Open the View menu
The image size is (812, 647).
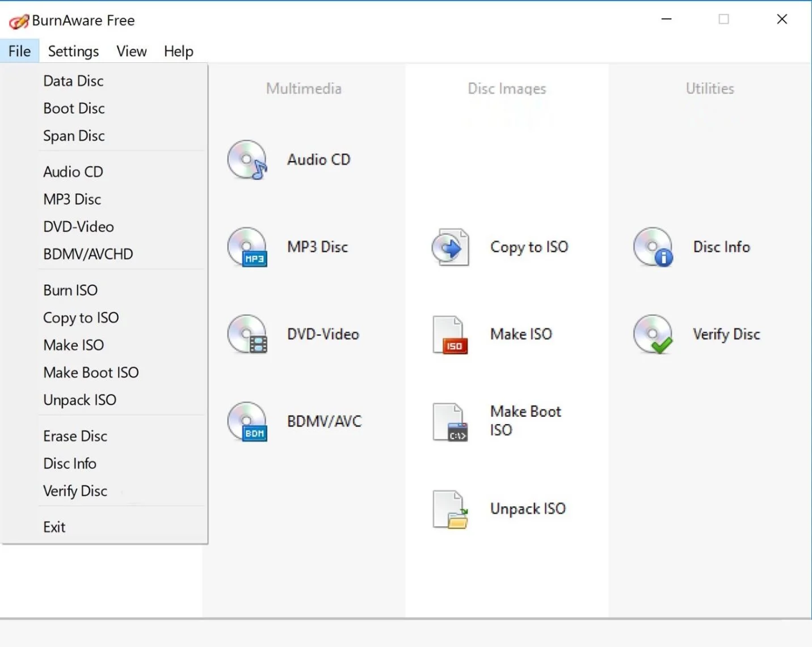pyautogui.click(x=132, y=51)
